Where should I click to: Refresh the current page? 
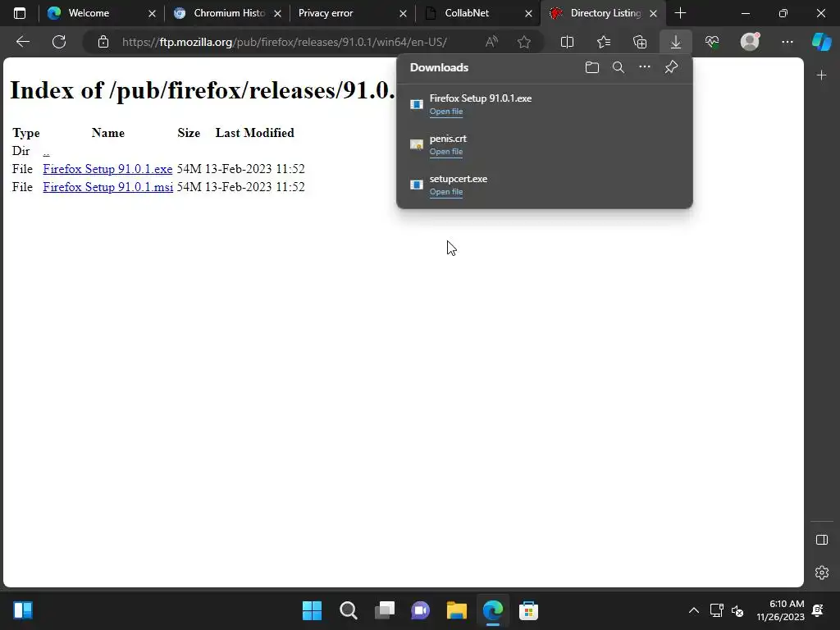[x=59, y=42]
